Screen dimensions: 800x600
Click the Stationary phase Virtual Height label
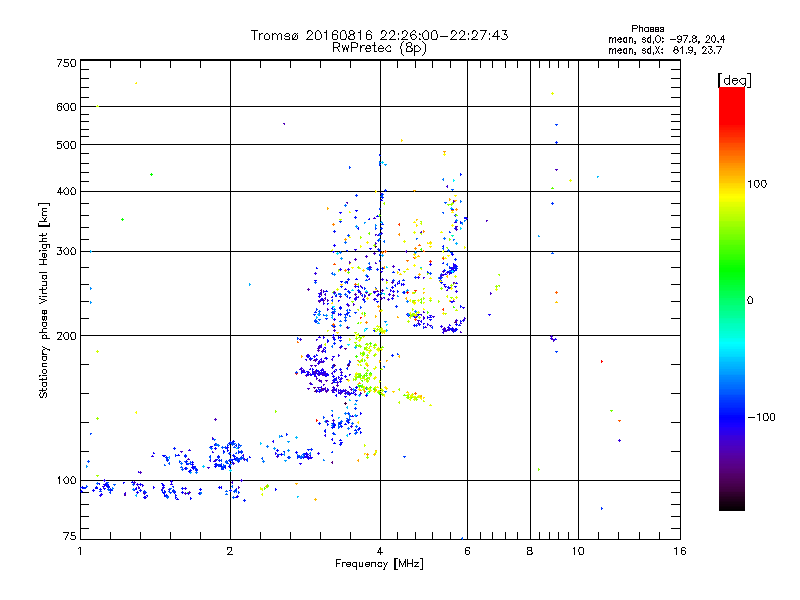[44, 300]
